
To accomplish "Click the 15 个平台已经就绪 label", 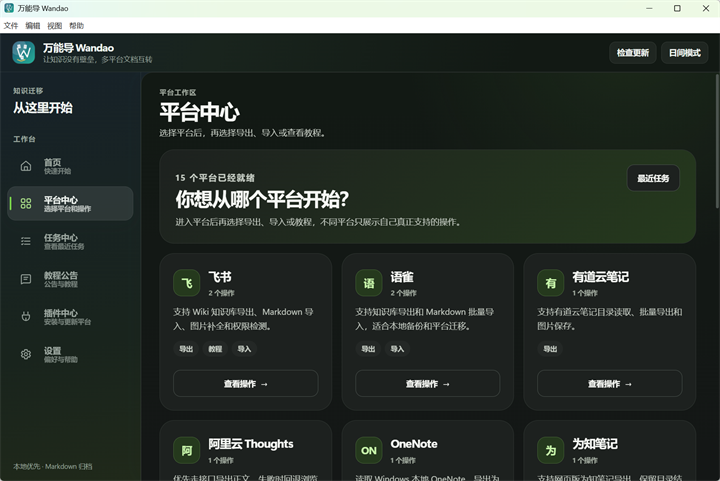I will tap(215, 178).
